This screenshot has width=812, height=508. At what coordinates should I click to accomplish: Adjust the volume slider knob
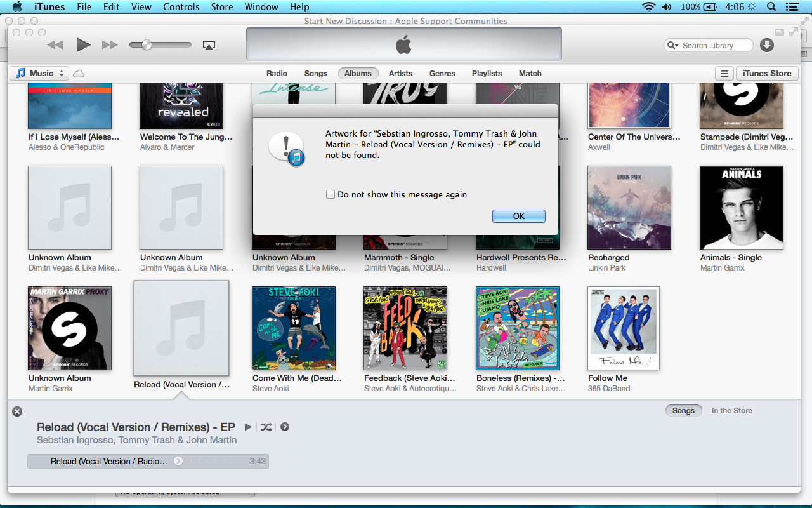[x=147, y=44]
